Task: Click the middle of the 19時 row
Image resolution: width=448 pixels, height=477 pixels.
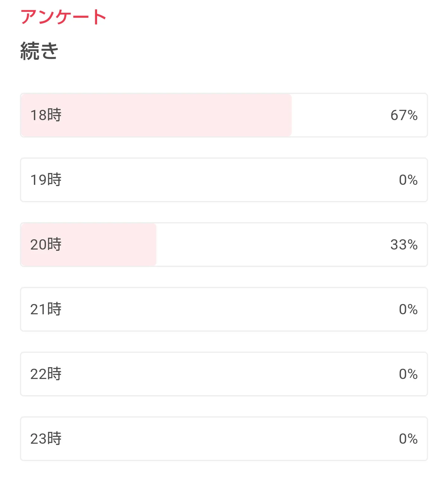Action: click(x=224, y=180)
